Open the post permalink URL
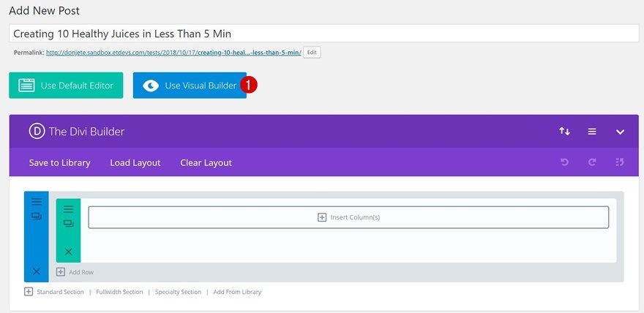Screen dimensions: 644x313 point(173,53)
